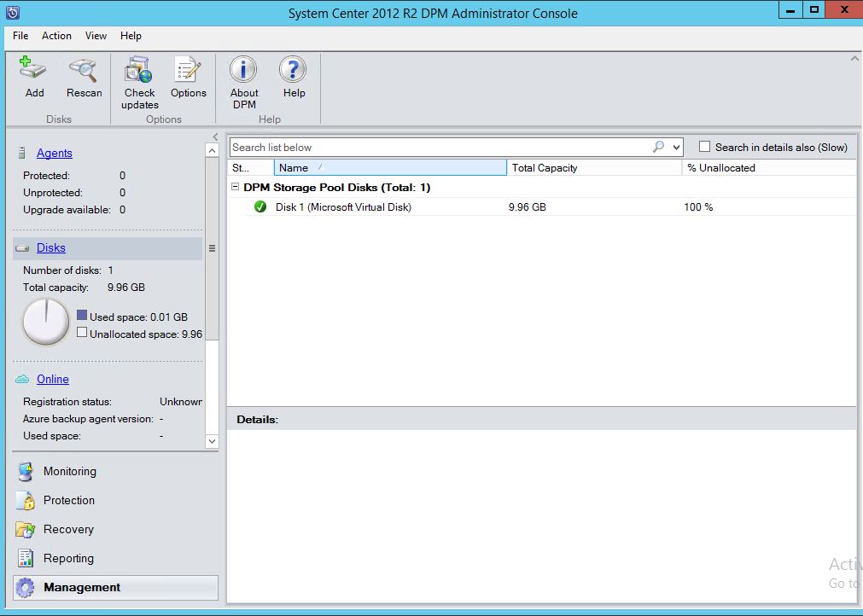Switch to the Monitoring workspace
This screenshot has height=616, width=863.
tap(115, 471)
